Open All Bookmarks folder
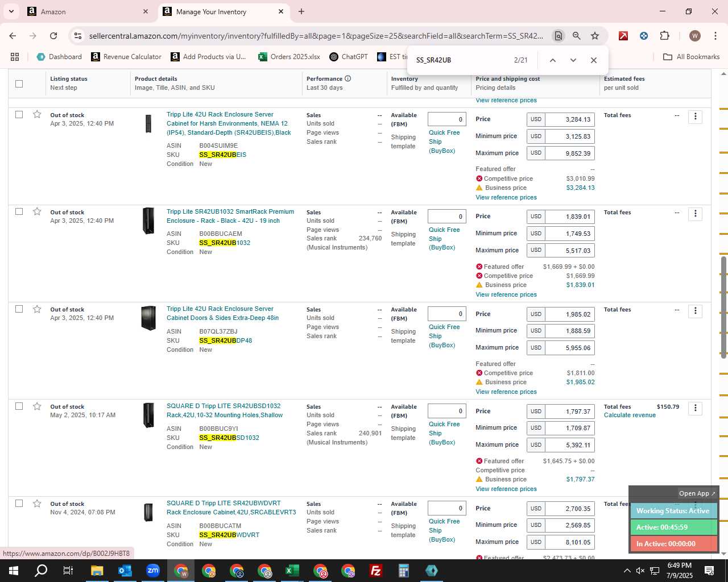 (692, 57)
